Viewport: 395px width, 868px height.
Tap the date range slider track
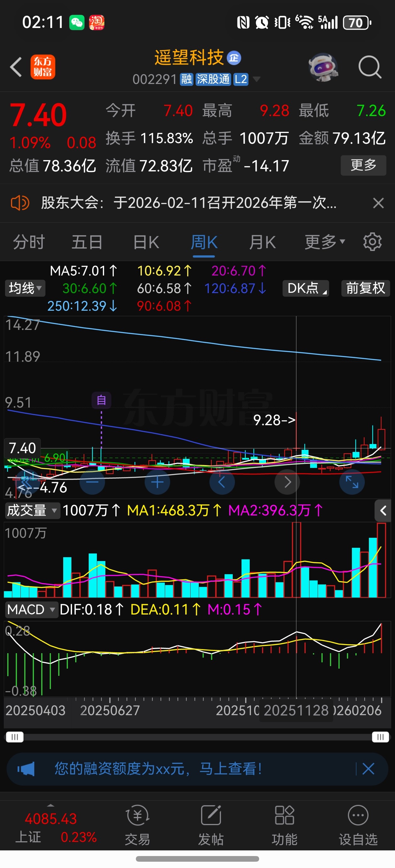(x=197, y=737)
